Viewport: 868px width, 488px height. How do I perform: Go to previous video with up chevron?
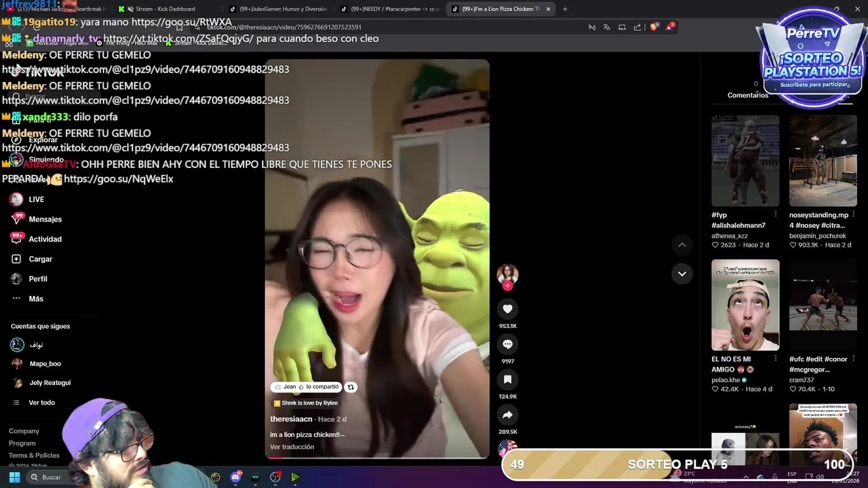click(682, 245)
